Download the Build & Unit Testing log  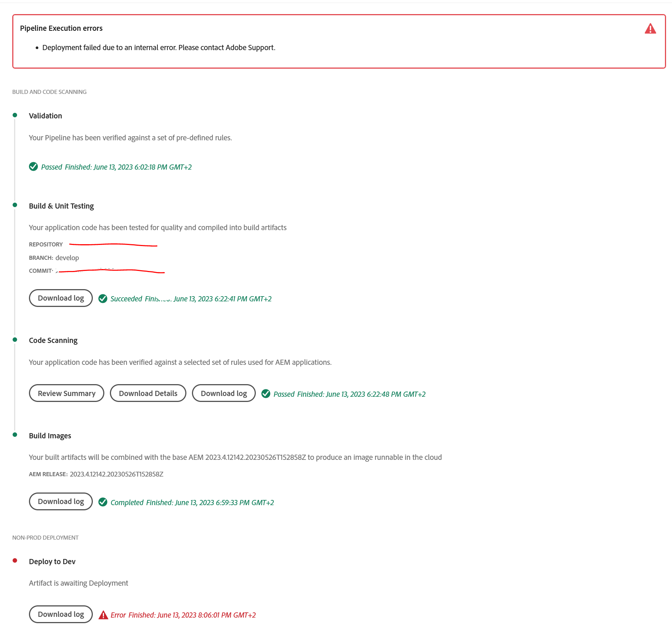coord(61,298)
